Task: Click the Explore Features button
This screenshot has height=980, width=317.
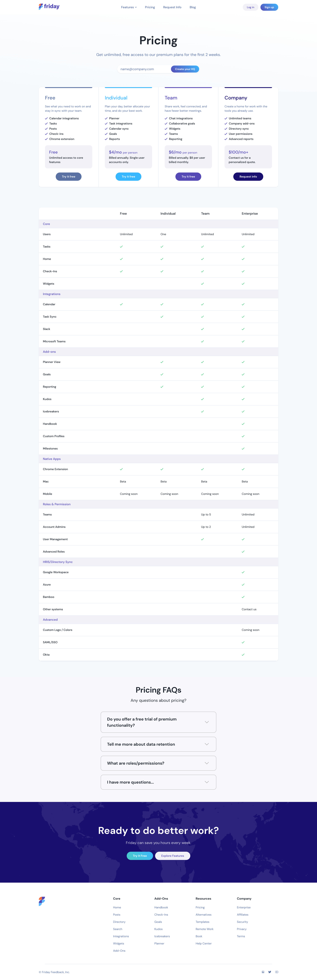Action: point(173,856)
